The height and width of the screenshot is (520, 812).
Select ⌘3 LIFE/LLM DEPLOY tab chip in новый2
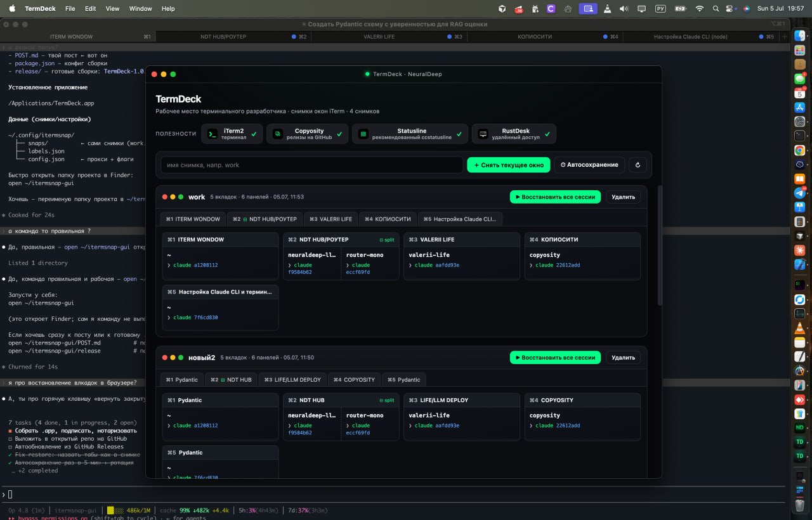click(x=292, y=379)
